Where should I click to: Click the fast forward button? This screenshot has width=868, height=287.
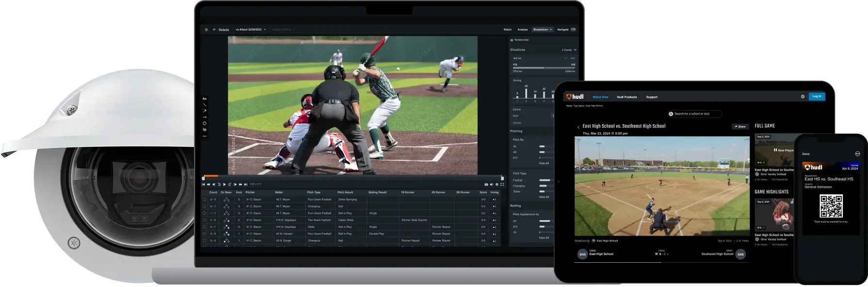tap(241, 184)
